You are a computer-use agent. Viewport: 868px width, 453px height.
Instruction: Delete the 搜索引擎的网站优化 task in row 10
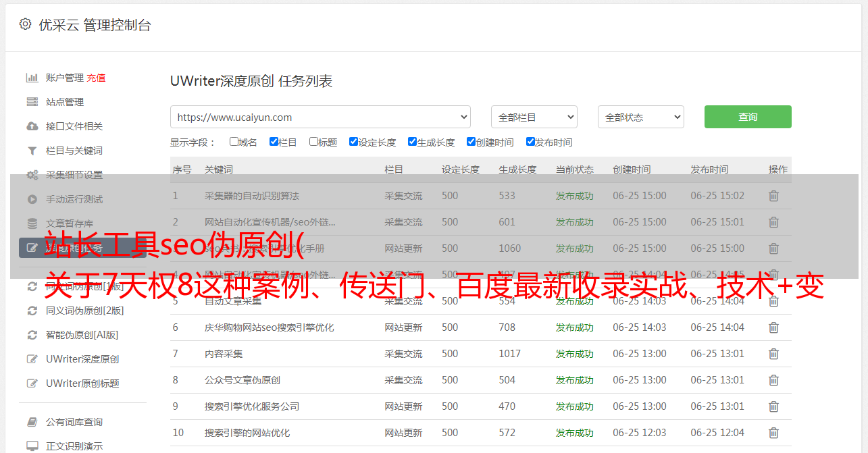pos(773,433)
